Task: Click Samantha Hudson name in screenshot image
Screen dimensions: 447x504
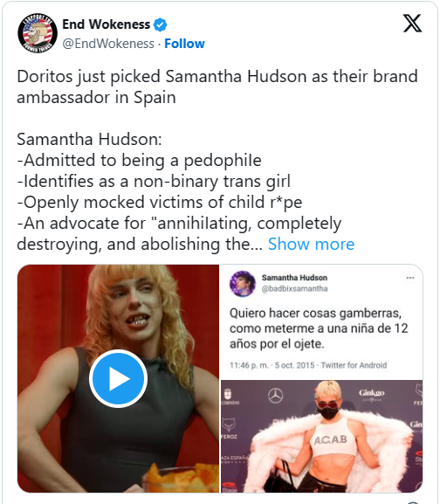Action: (294, 278)
